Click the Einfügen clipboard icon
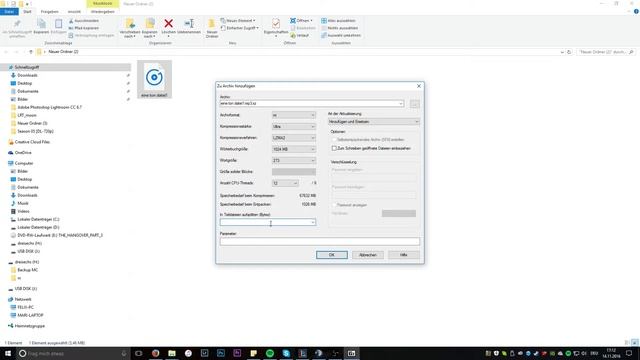The width and height of the screenshot is (640, 360). 58,24
